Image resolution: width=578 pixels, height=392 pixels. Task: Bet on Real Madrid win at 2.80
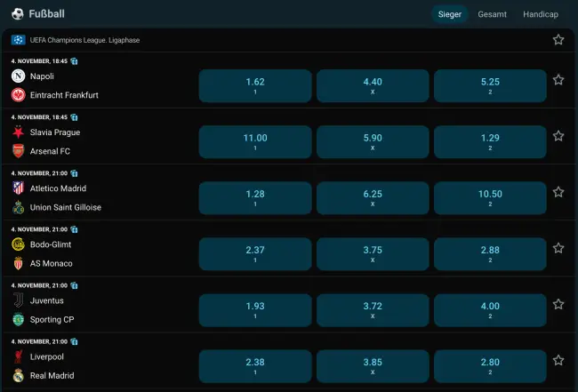(490, 366)
